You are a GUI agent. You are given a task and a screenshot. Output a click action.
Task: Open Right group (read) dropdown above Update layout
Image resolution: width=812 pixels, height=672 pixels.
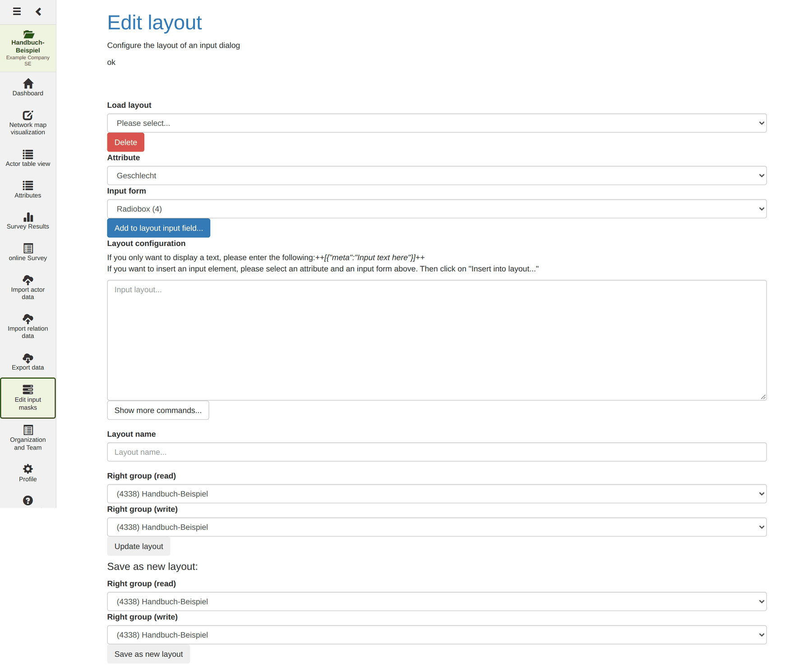(x=437, y=494)
